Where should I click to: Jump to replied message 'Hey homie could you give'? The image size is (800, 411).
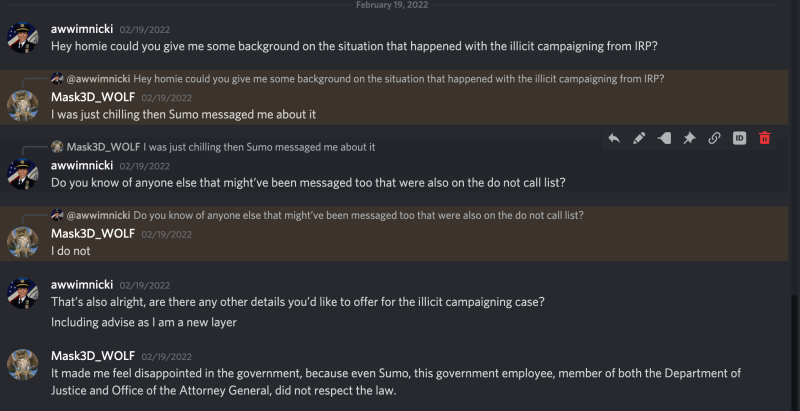tap(398, 79)
